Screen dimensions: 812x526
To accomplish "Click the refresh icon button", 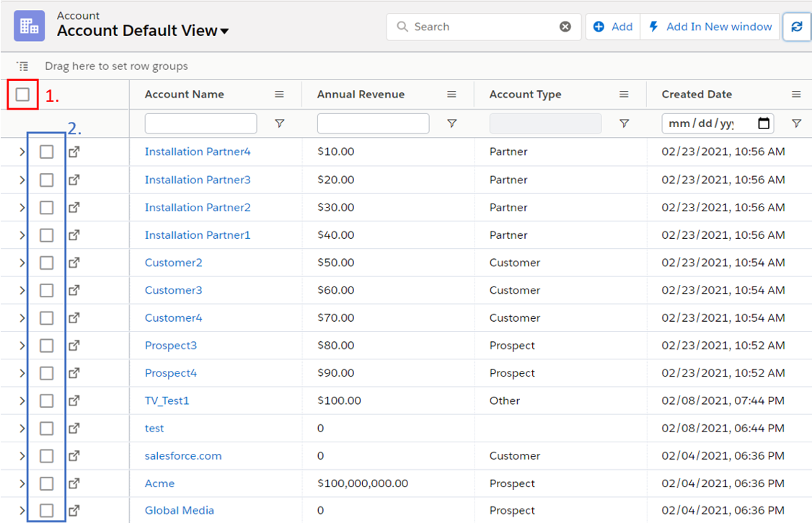I will tap(796, 27).
